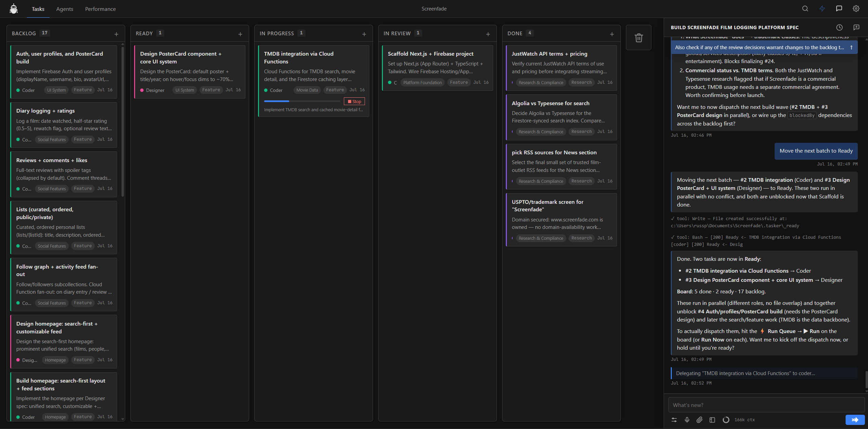The width and height of the screenshot is (868, 429).
Task: Click Feature tag on Diary logging card
Action: pyautogui.click(x=83, y=139)
